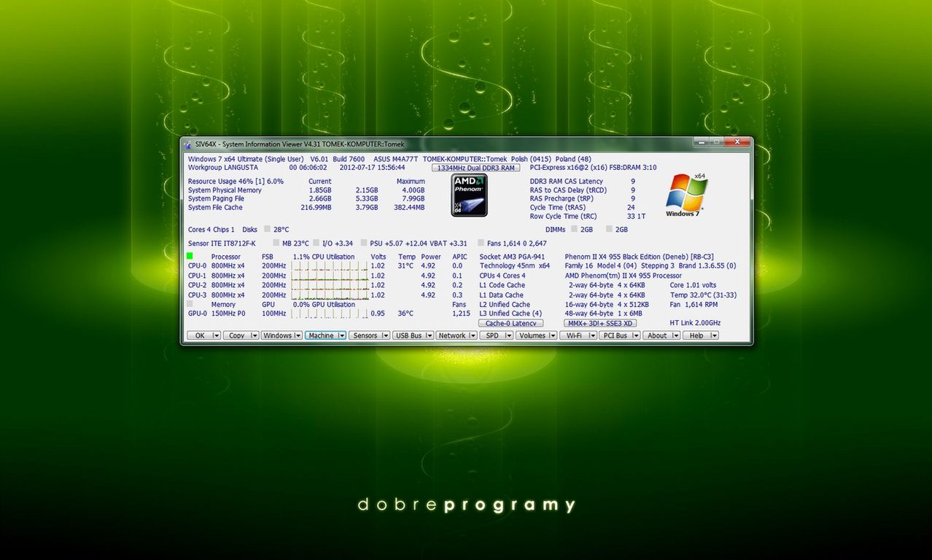The width and height of the screenshot is (932, 560).
Task: Click the gray indicator square before I/O +3.34
Action: point(317,243)
